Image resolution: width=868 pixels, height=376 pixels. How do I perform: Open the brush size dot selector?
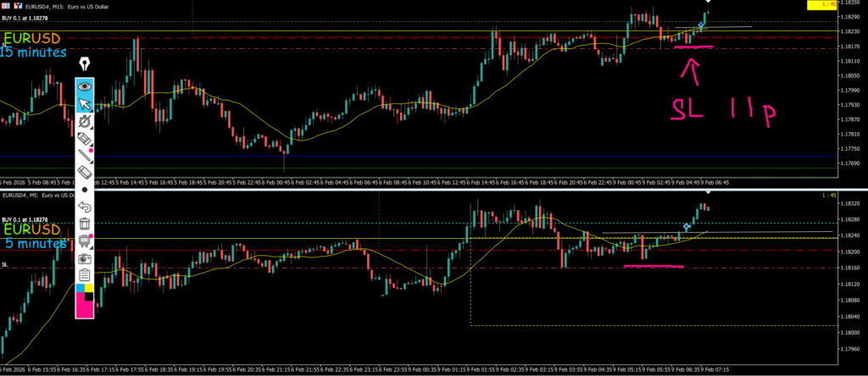(x=85, y=190)
